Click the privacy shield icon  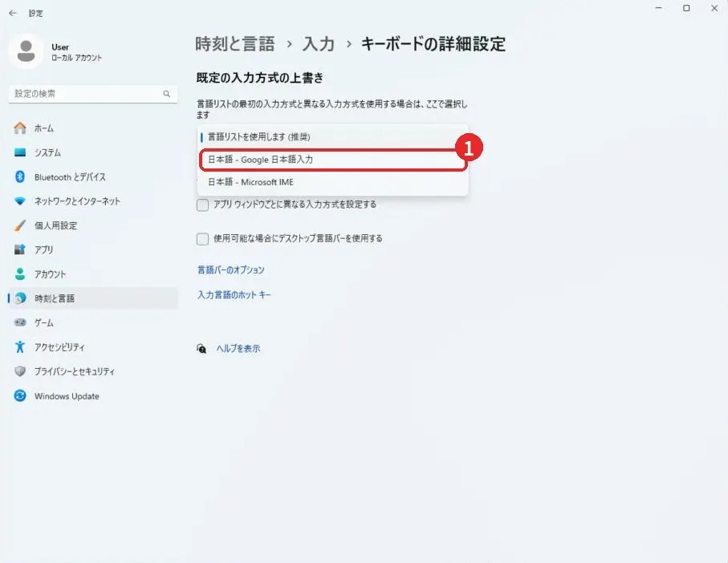pyautogui.click(x=20, y=371)
